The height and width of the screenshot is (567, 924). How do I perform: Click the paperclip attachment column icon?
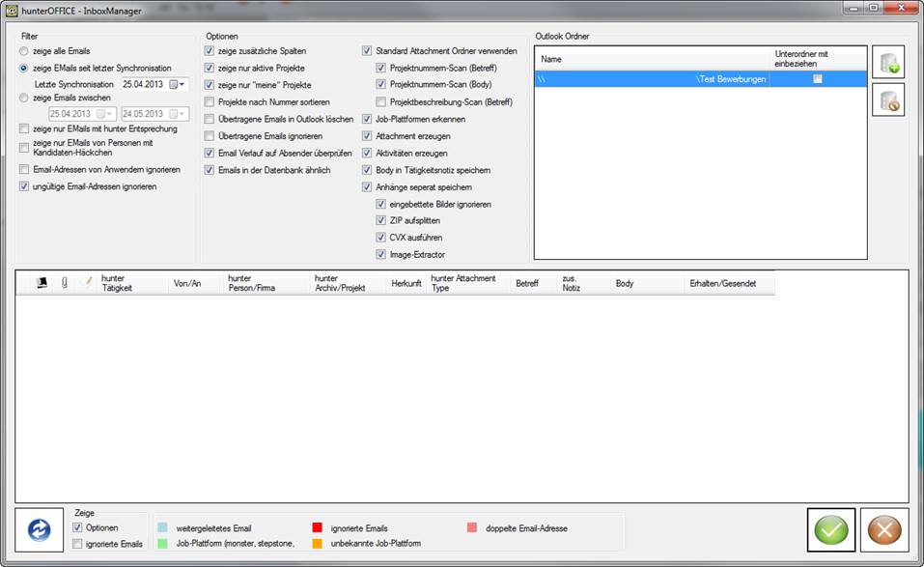click(65, 283)
